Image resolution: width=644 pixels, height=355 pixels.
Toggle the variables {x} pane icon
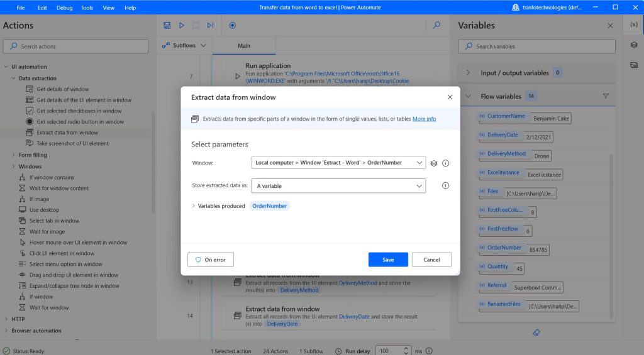point(634,25)
